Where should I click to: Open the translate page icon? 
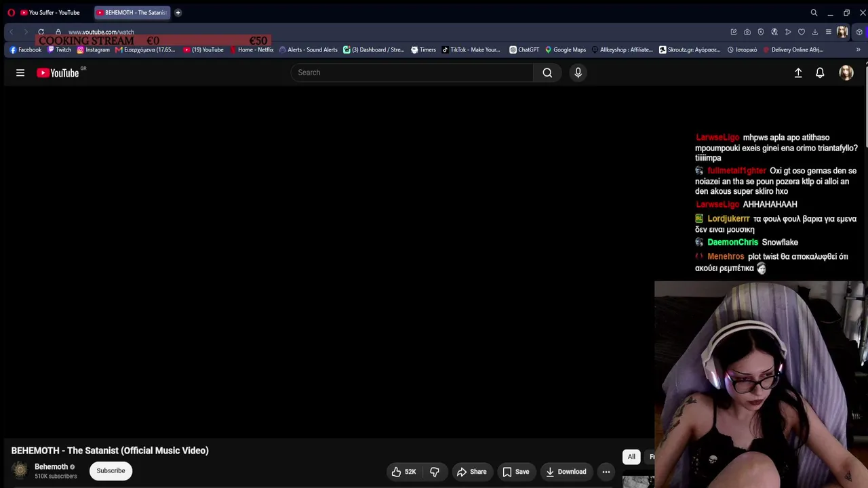774,32
